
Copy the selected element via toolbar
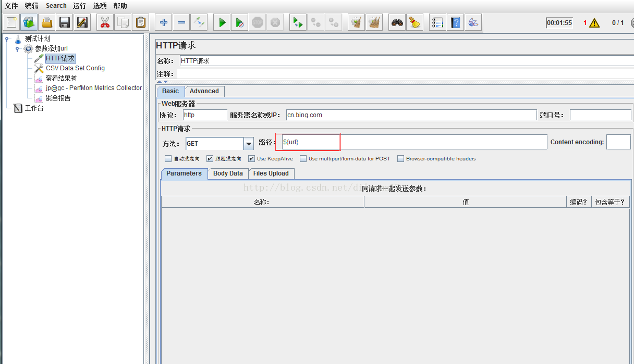(x=123, y=22)
